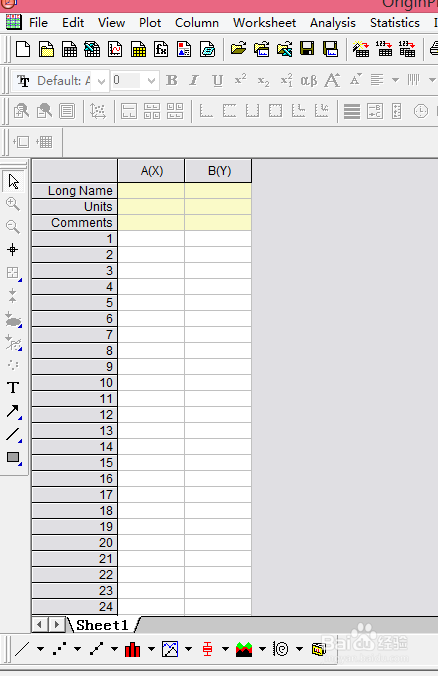The width and height of the screenshot is (438, 676).
Task: Select the Text tool
Action: coord(13,388)
